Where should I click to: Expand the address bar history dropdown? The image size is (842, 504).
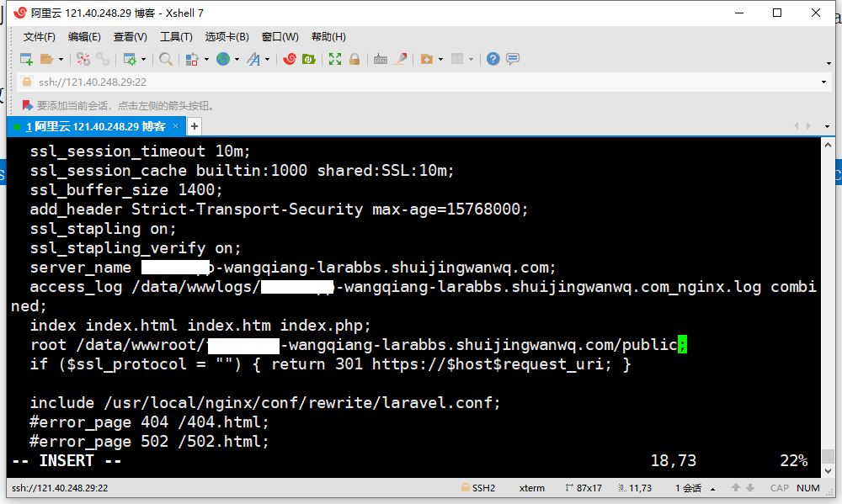823,82
